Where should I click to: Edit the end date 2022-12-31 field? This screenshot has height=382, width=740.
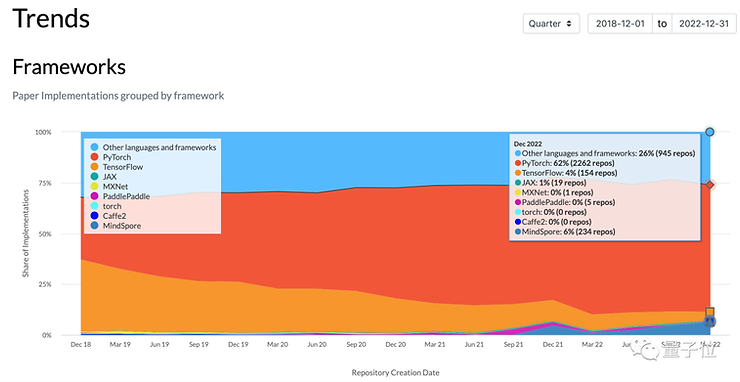click(704, 24)
